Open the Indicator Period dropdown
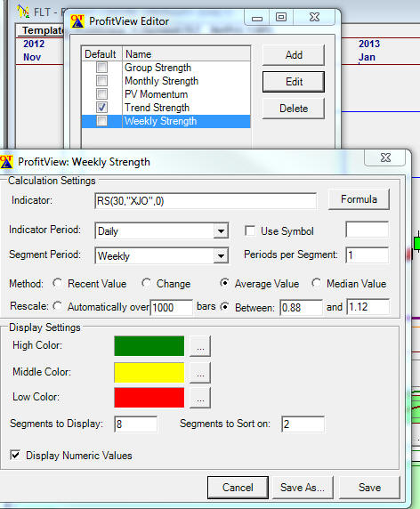Viewport: 420px width, 509px height. coord(221,231)
